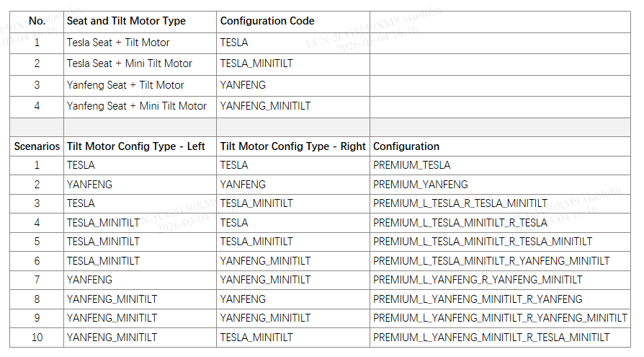Select the "PREMIUM_YANFENG" configuration cell
Image resolution: width=644 pixels, height=357 pixels.
tap(421, 185)
